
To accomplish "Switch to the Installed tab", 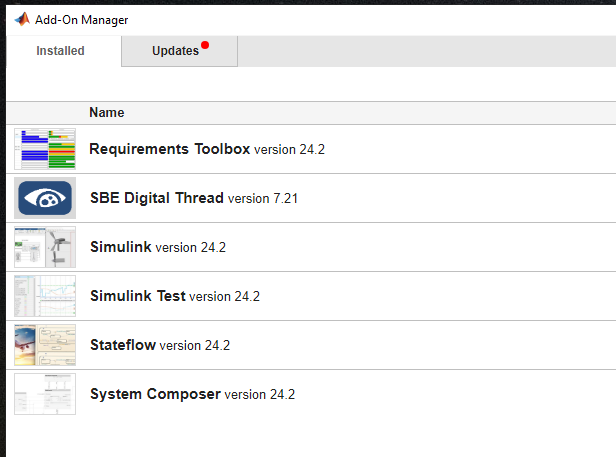I will click(x=61, y=51).
